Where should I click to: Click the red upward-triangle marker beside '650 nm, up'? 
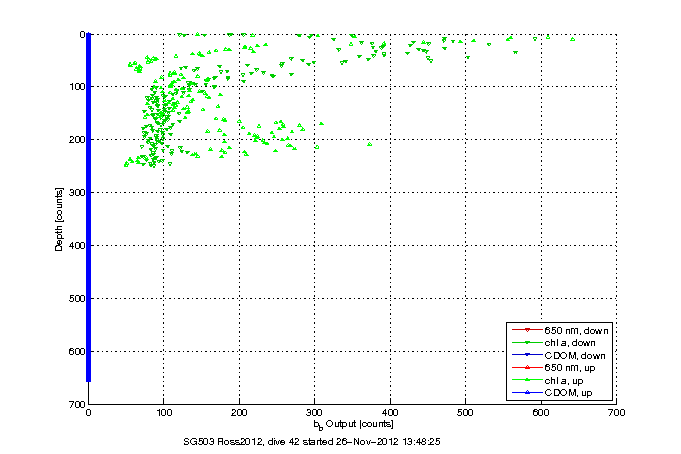[x=527, y=368]
